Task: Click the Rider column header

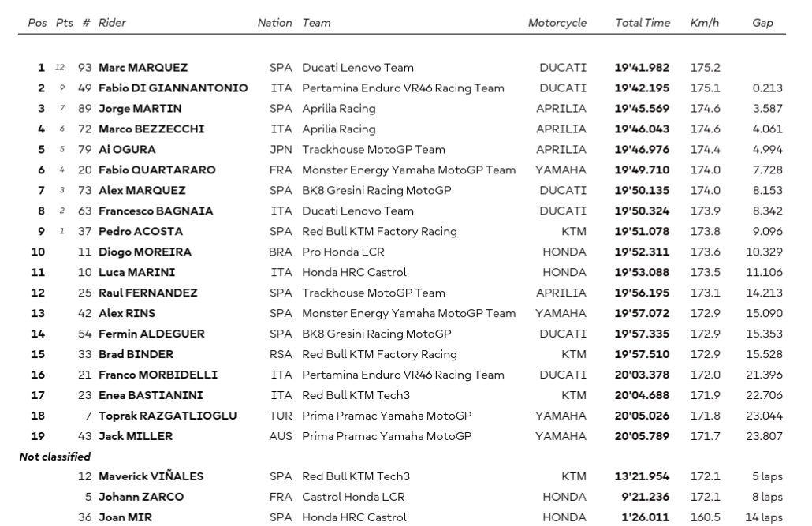Action: [112, 23]
